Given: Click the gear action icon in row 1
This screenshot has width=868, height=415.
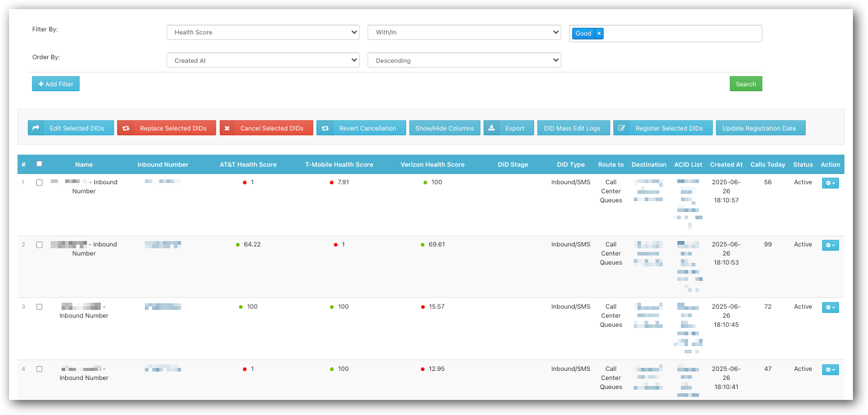Looking at the screenshot, I should (x=830, y=183).
